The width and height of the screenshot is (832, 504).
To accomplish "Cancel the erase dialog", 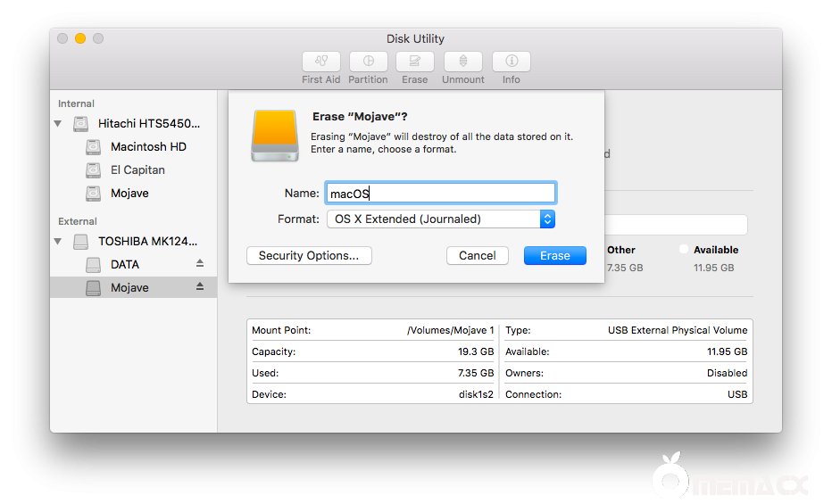I will [478, 255].
